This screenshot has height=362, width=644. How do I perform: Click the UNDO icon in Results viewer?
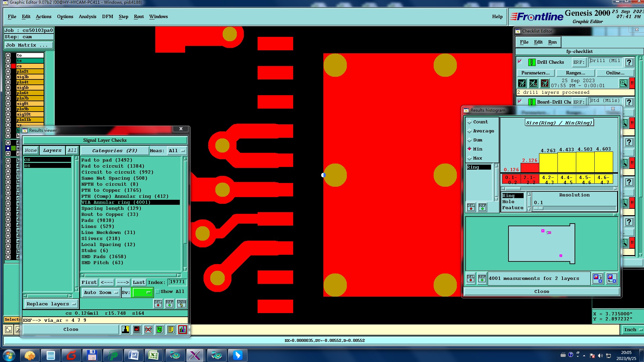(x=181, y=304)
